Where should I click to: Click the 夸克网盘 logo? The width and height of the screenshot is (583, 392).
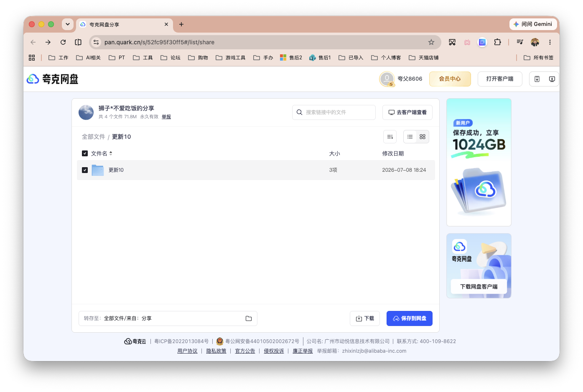[x=53, y=79]
